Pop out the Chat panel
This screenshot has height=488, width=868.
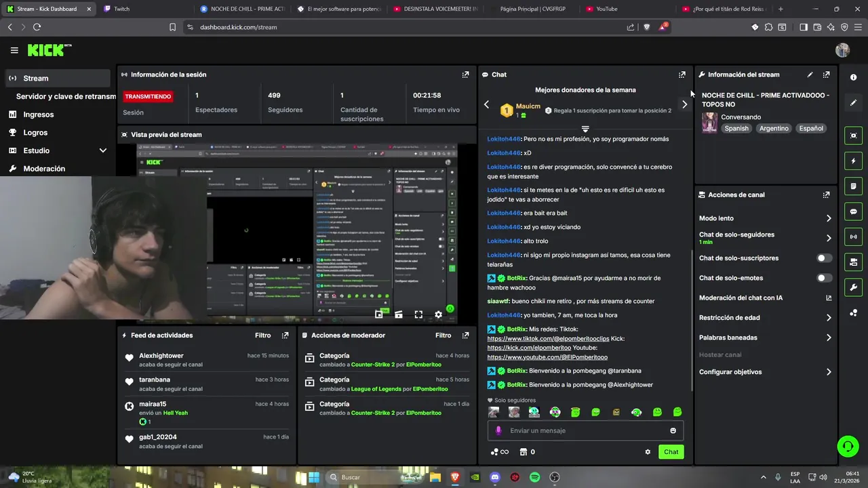pyautogui.click(x=682, y=75)
